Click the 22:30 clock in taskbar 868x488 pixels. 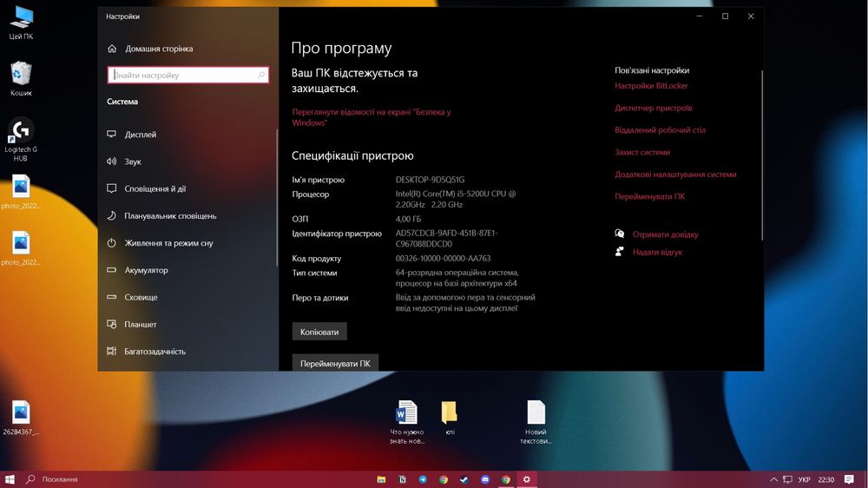point(826,479)
